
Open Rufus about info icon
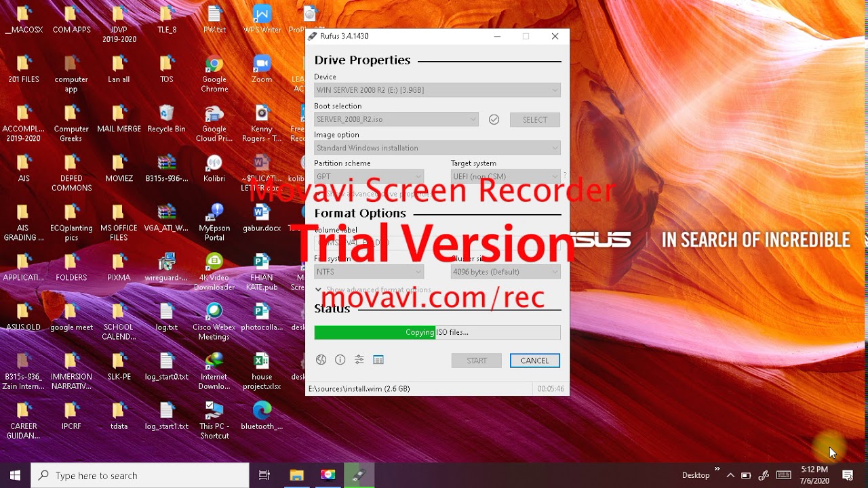coord(340,360)
